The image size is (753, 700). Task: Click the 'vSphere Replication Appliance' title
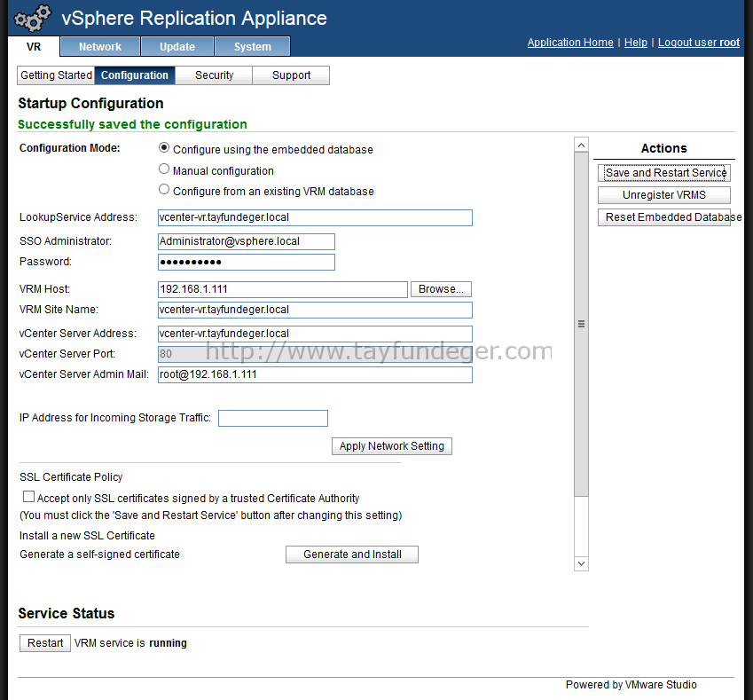194,19
